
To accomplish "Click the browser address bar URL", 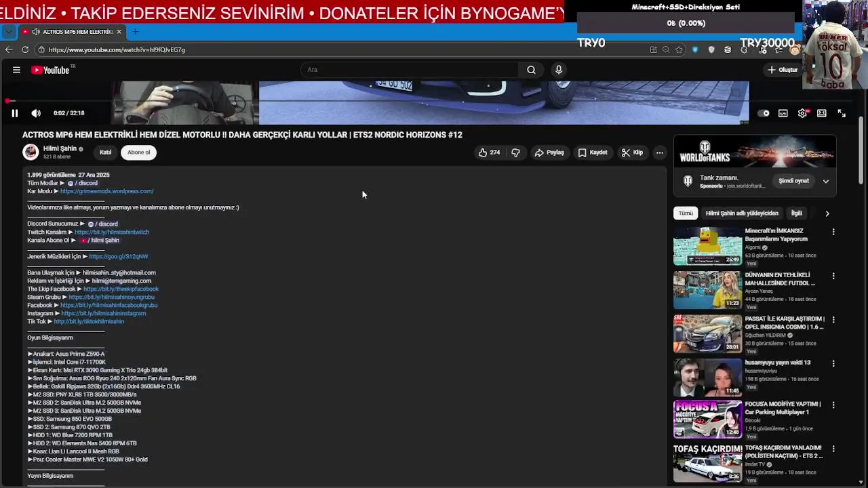I will tap(117, 49).
